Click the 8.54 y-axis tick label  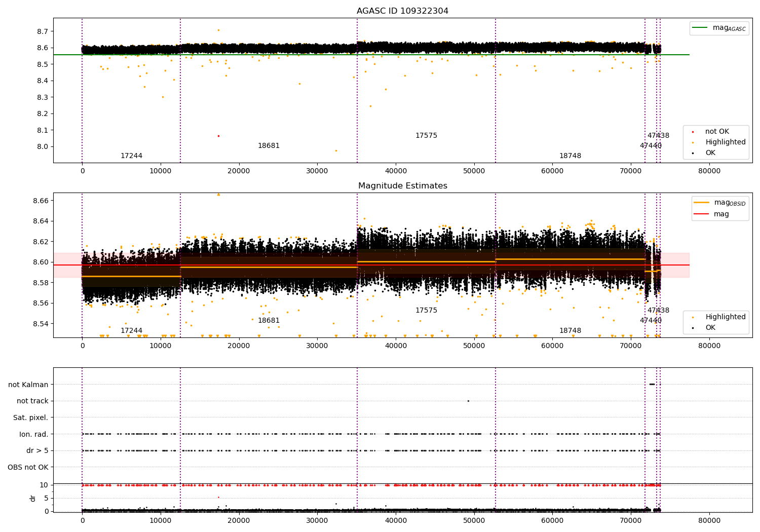[x=41, y=324]
